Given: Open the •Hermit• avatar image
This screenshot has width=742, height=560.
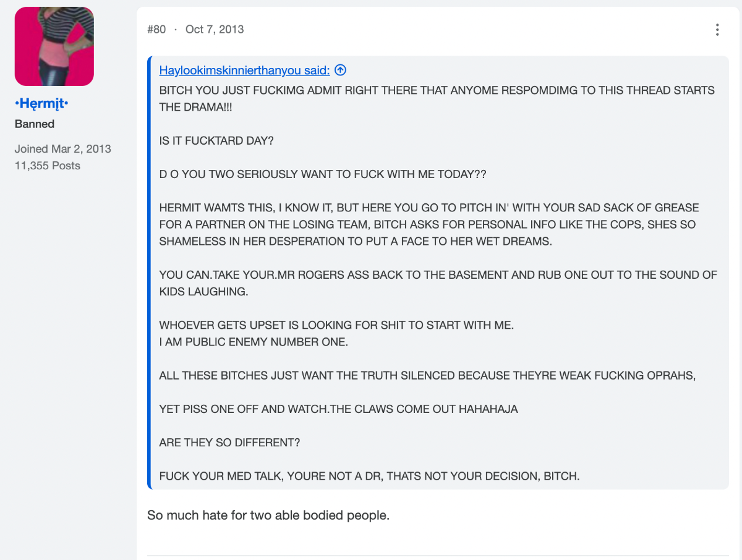Looking at the screenshot, I should coord(54,46).
